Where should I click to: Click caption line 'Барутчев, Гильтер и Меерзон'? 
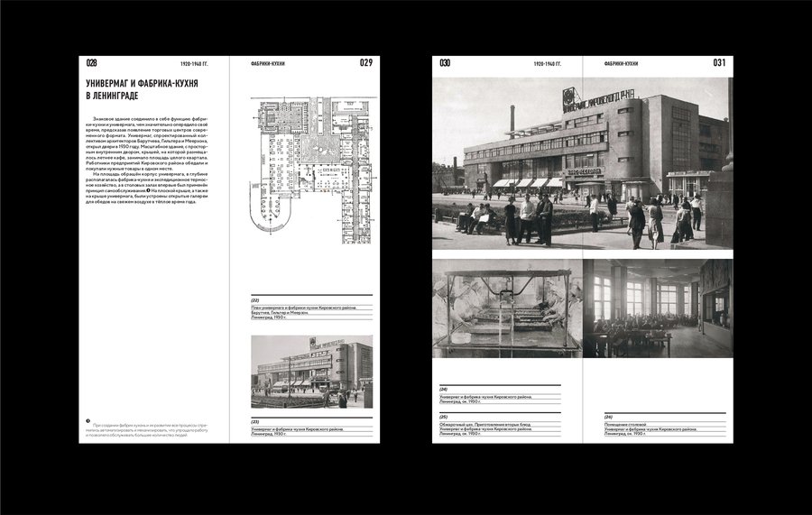click(x=279, y=313)
